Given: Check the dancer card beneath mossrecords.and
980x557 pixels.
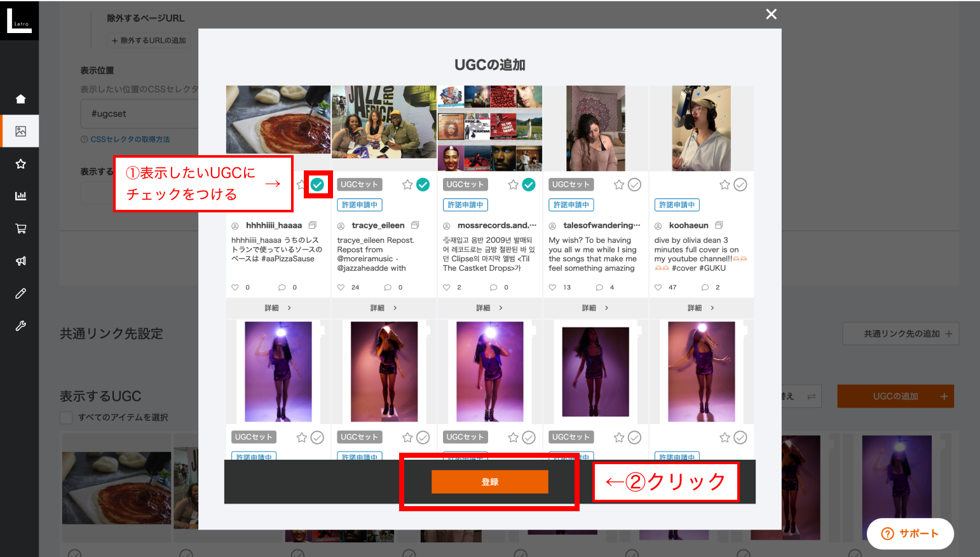Looking at the screenshot, I should (529, 437).
